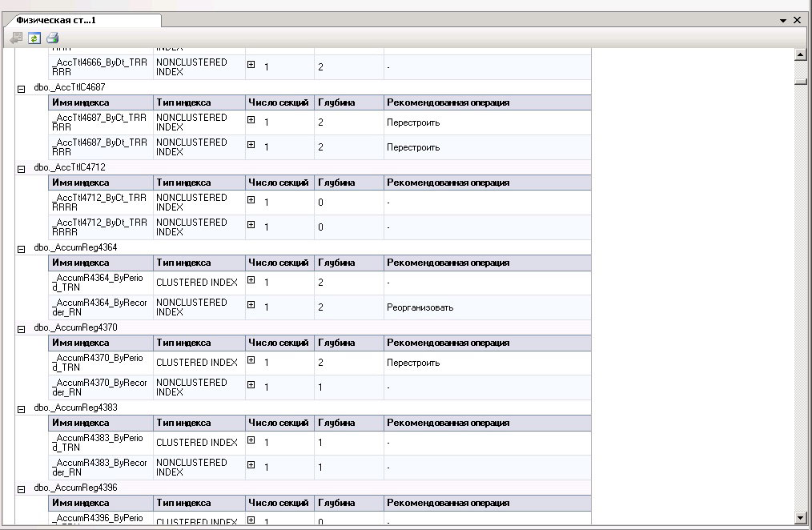
Task: Print the report using the printer icon
Action: point(52,38)
